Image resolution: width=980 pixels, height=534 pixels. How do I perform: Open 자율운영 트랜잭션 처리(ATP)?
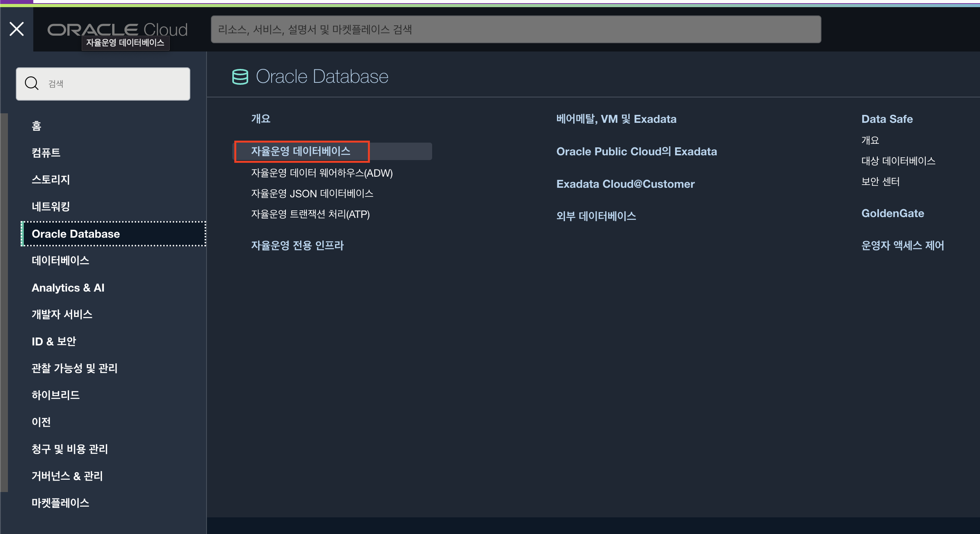click(x=310, y=214)
